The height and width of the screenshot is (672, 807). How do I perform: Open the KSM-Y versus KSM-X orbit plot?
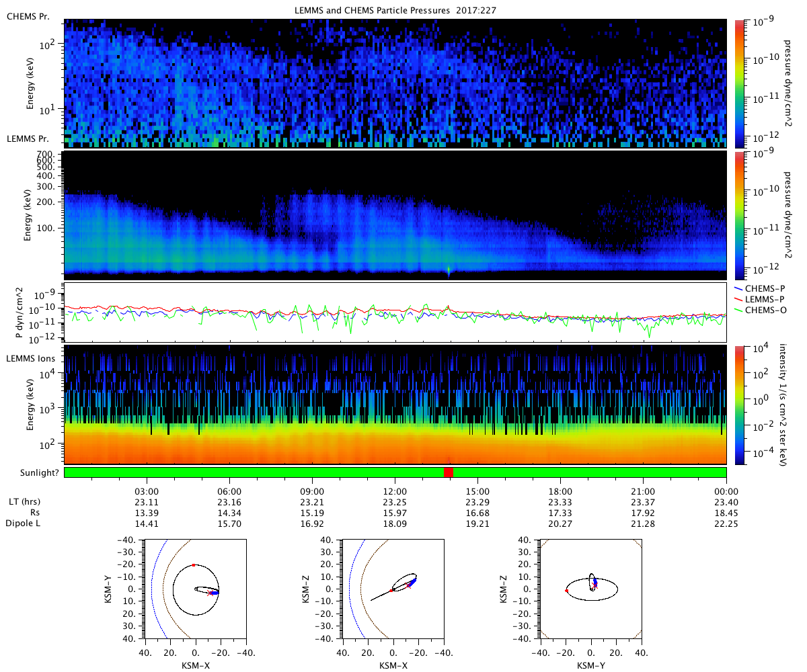coord(196,589)
